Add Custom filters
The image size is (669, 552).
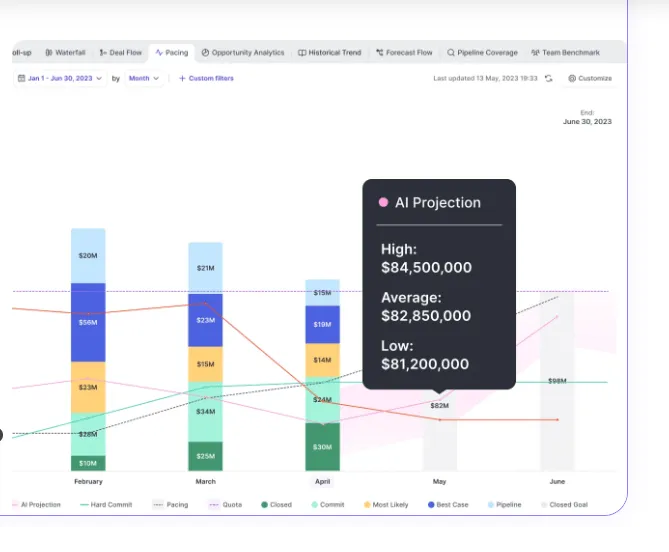coord(206,78)
